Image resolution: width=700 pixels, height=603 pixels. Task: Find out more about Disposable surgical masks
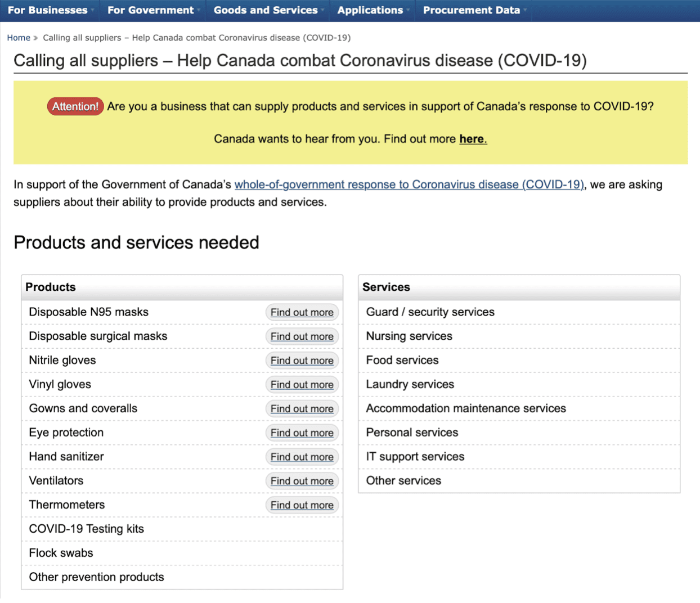(x=302, y=336)
